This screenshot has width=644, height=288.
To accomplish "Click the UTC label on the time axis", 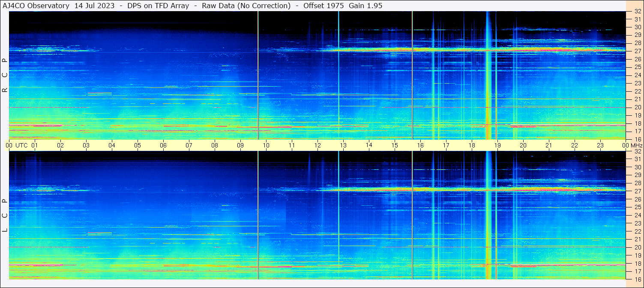I will 21,145.
